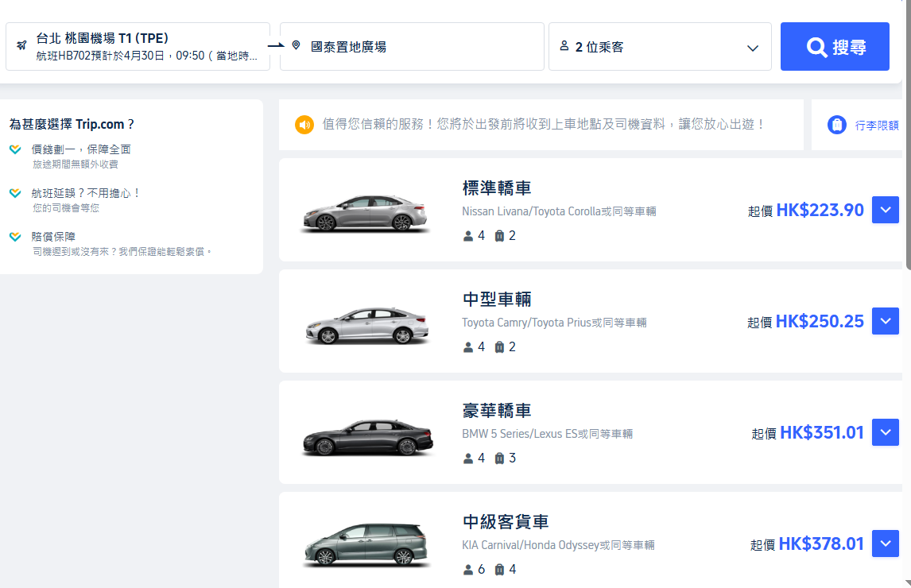Edit the 國泰置地廣場 destination field
The image size is (911, 588).
412,47
